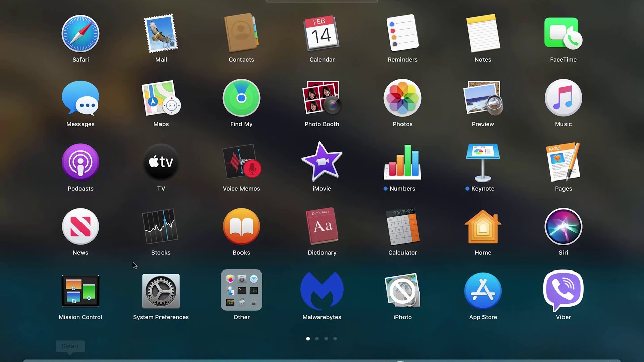The image size is (644, 362).
Task: Go to the second Launchpad page dot
Action: (x=317, y=339)
